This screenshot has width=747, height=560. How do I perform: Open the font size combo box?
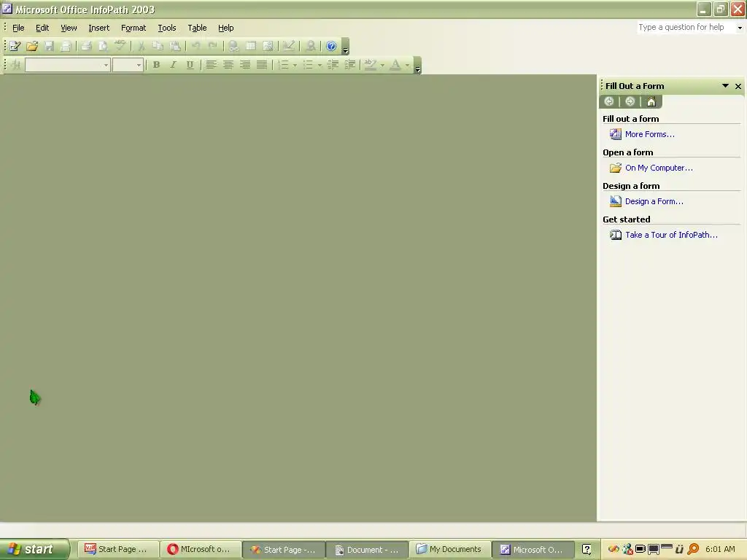pos(128,65)
